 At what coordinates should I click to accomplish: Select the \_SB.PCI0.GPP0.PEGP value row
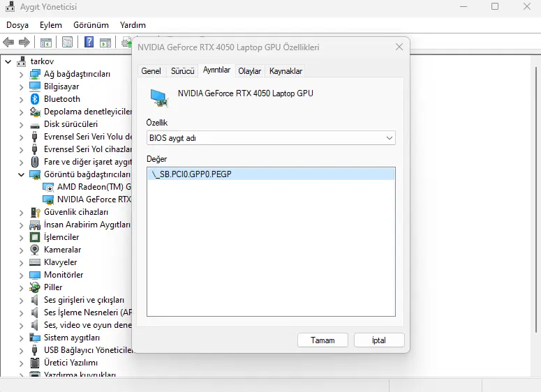[x=271, y=174]
